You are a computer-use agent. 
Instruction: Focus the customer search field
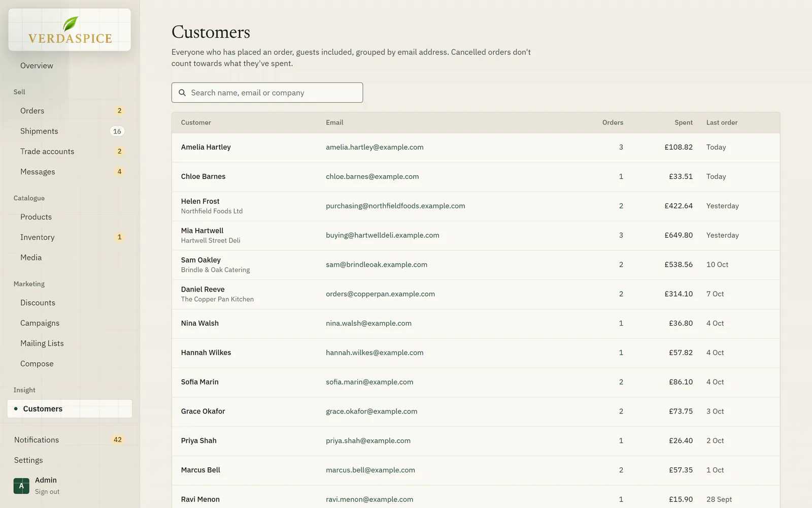coord(267,93)
